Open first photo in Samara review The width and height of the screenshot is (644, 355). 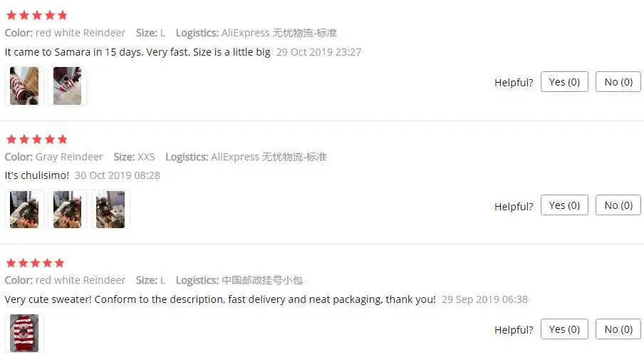[24, 86]
